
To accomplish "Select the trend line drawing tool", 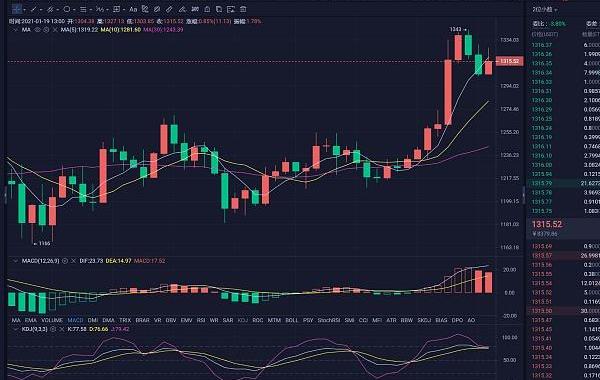I will (x=33, y=9).
